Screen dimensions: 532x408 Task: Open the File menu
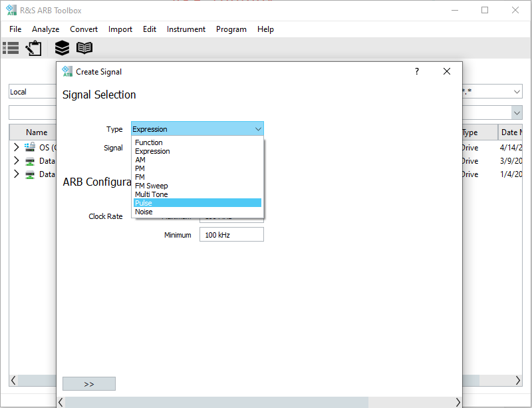(x=15, y=29)
